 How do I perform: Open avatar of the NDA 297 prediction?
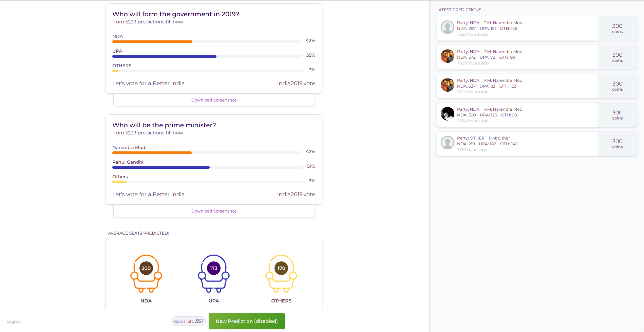[x=447, y=27]
